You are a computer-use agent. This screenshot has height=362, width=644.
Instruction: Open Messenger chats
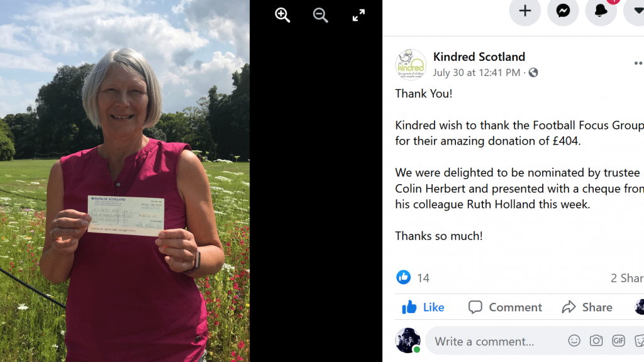tap(563, 11)
